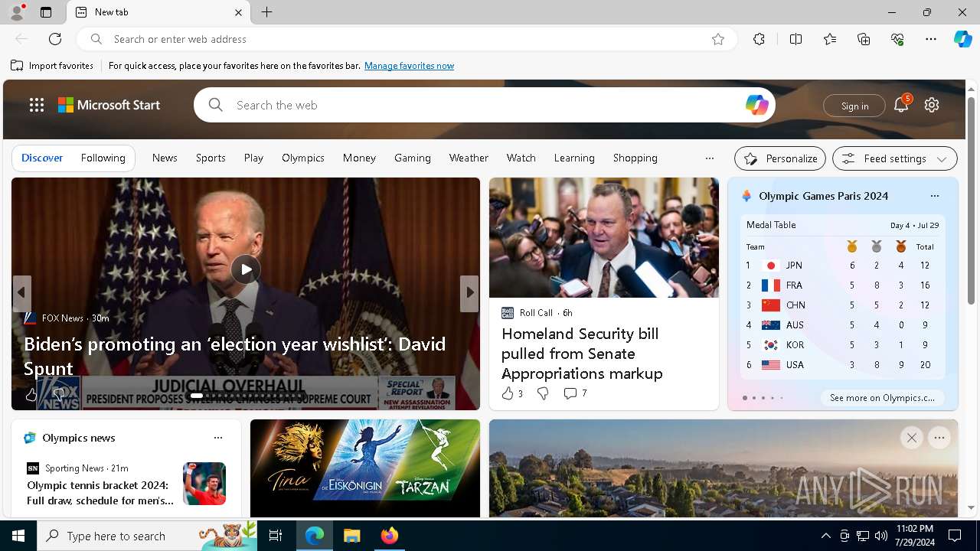980x551 pixels.
Task: Open the Extensions puzzle icon
Action: [x=759, y=39]
